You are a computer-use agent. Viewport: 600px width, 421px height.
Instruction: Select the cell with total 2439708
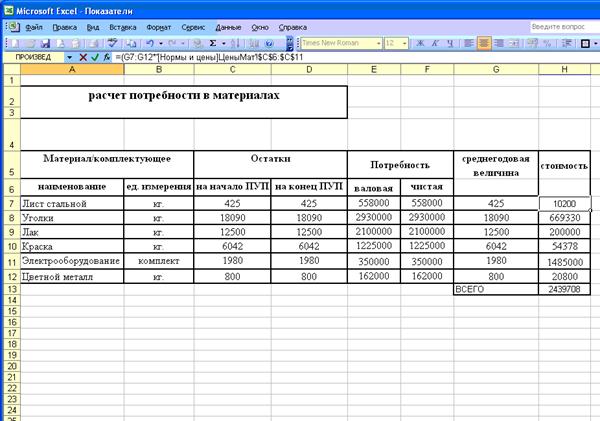[564, 289]
